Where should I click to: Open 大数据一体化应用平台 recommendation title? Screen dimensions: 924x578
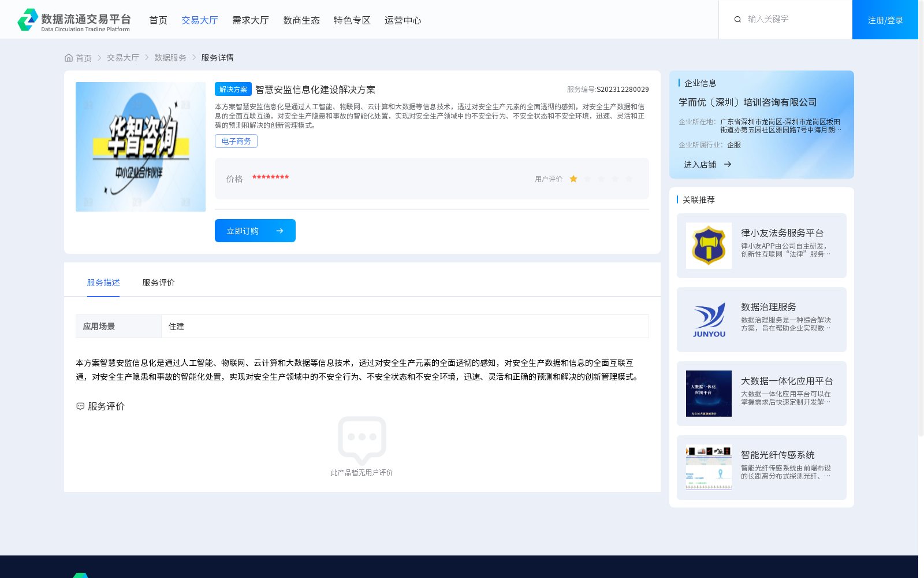[x=787, y=381]
